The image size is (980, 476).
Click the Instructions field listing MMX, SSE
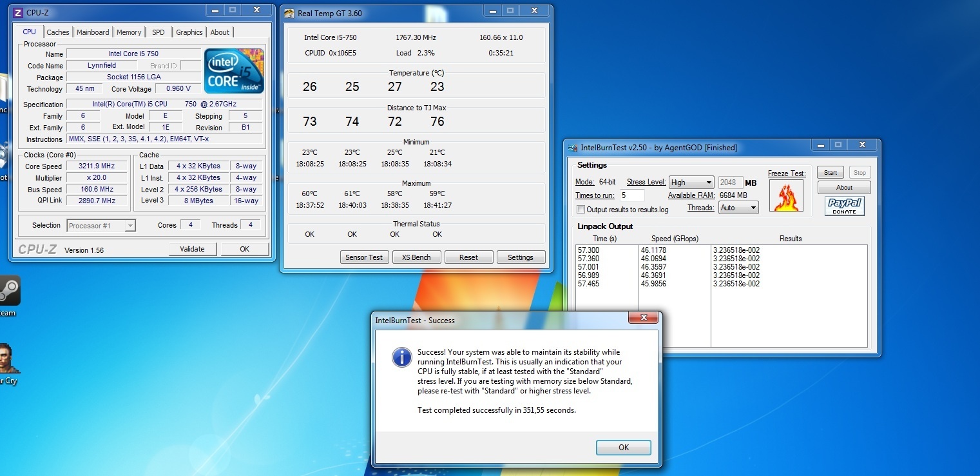[164, 139]
